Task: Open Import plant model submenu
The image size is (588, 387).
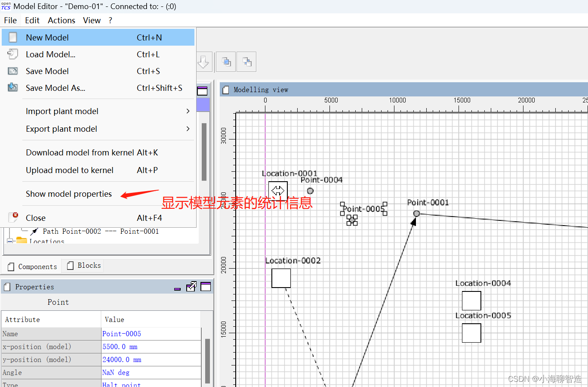Action: (98, 111)
